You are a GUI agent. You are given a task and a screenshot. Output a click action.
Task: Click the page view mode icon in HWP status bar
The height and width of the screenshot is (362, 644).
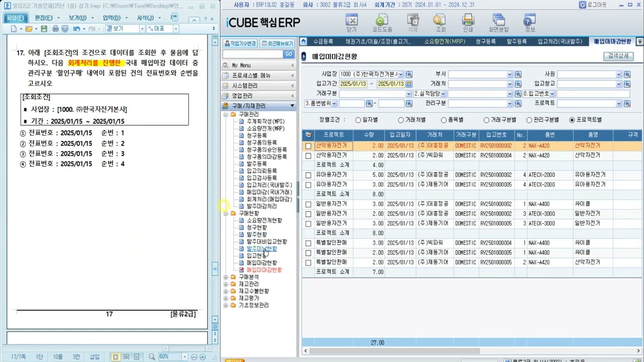point(116,357)
